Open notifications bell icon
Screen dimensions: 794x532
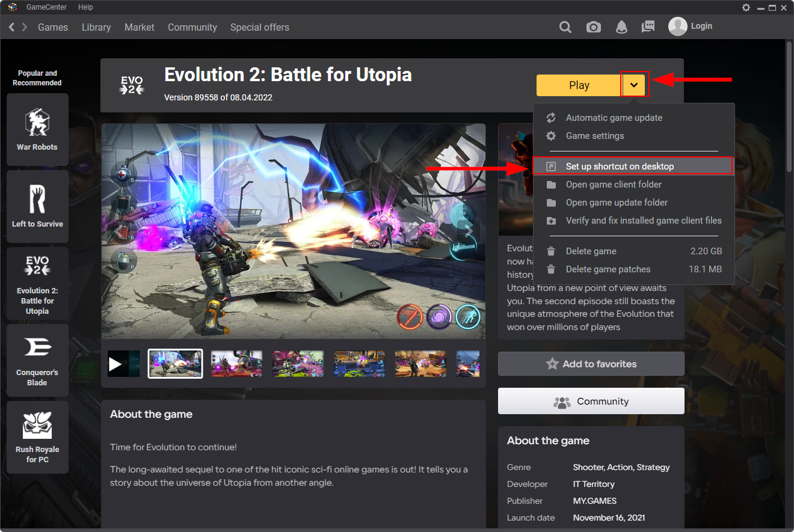click(x=621, y=27)
